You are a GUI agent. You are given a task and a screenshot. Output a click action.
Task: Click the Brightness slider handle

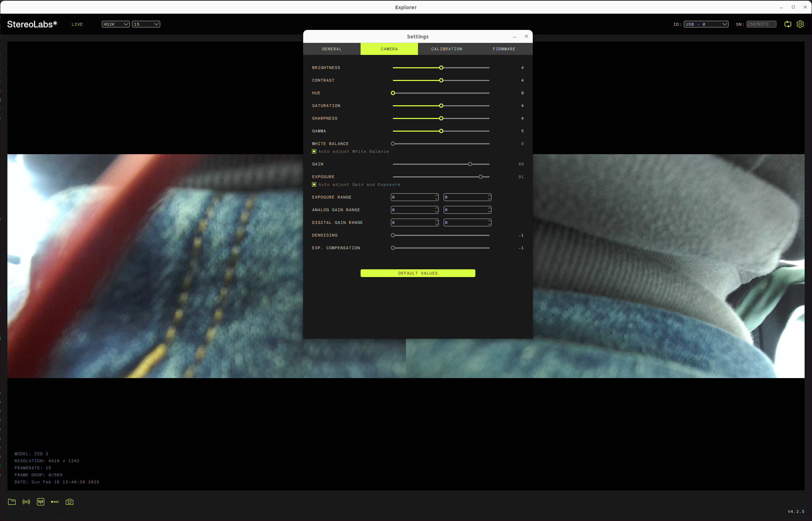tap(441, 68)
